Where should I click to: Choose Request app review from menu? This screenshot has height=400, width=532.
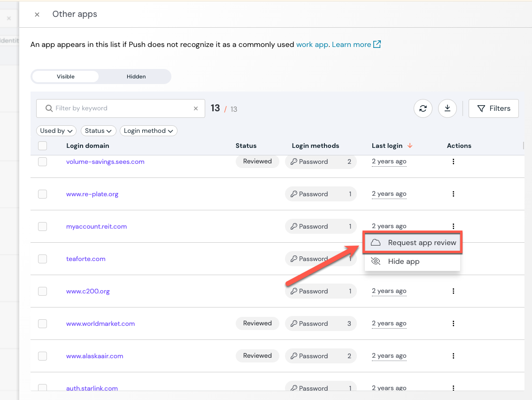tap(412, 243)
